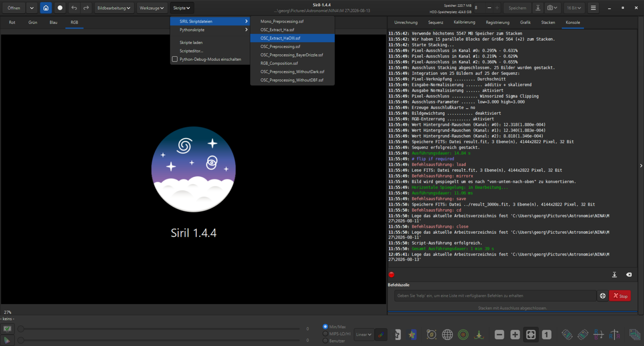Screen dimensions: 644x346
Task: Run OSC_Extract_HaOIII.ssf script
Action: tap(292, 38)
